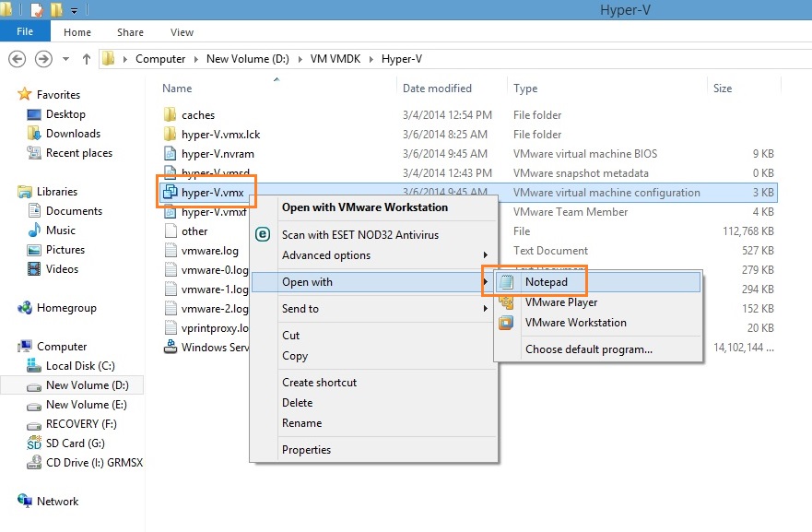Expand breadcrumb arrow after VM VMDK
812x532 pixels.
pyautogui.click(x=371, y=59)
